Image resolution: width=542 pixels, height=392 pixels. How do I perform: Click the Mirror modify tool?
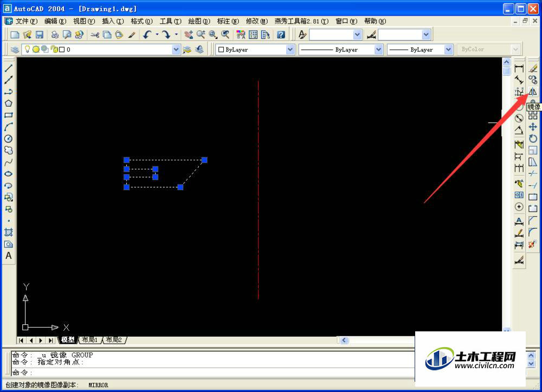pos(533,92)
